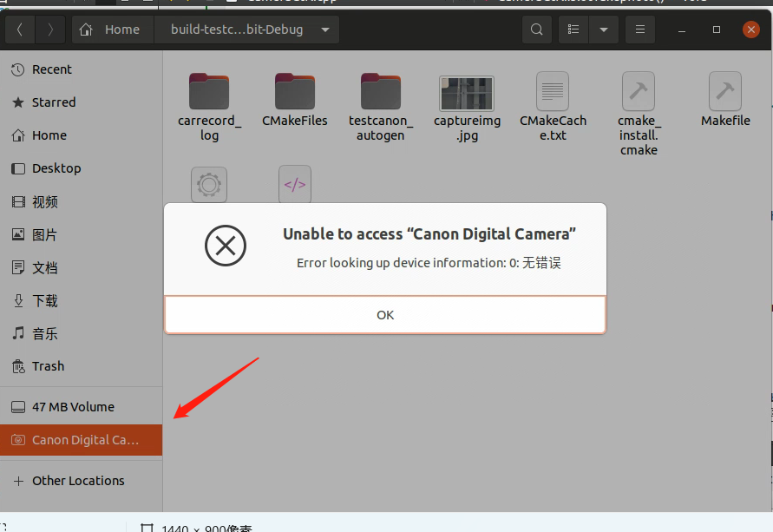Viewport: 773px width, 532px height.
Task: Click the camera icon beside Canon Digital
Action: pyautogui.click(x=18, y=440)
